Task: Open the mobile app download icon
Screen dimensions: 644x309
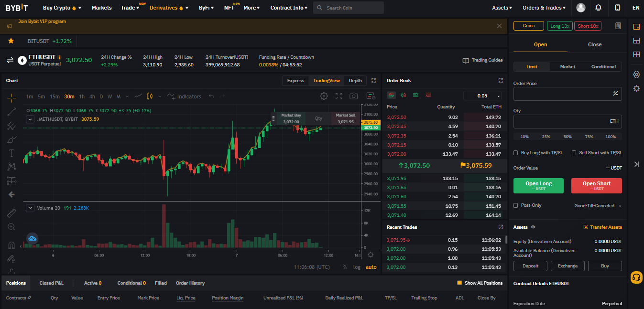Action: coord(618,8)
